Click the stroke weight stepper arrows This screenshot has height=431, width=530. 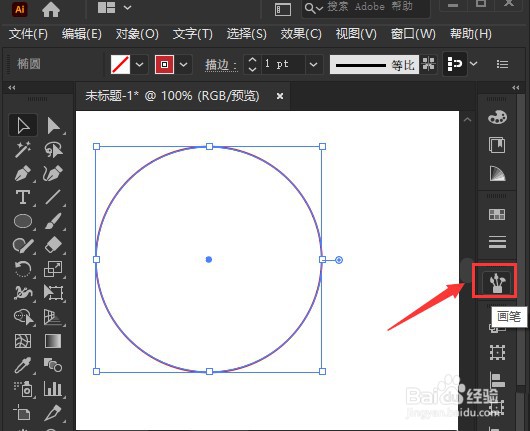(x=252, y=64)
